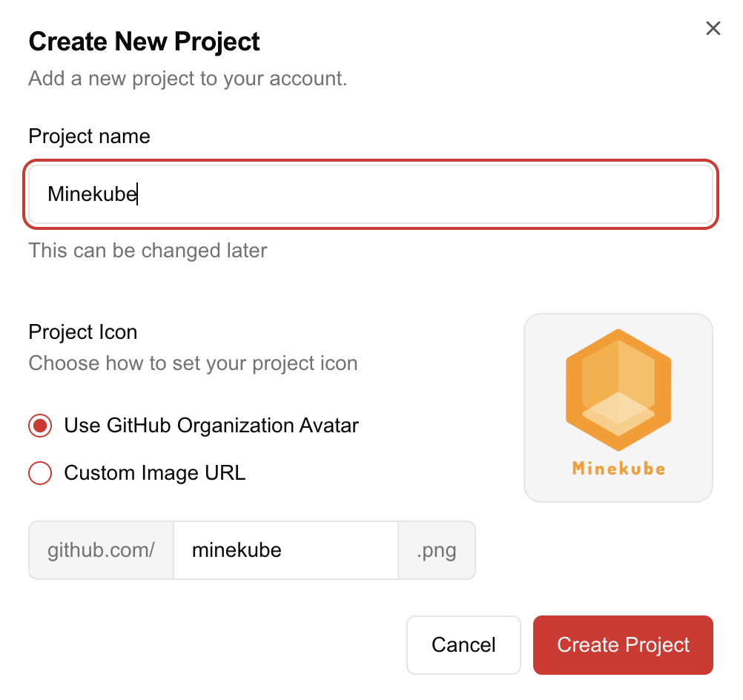This screenshot has height=700, width=743.
Task: Select Use GitHub Organization Avatar radio button
Action: [40, 426]
